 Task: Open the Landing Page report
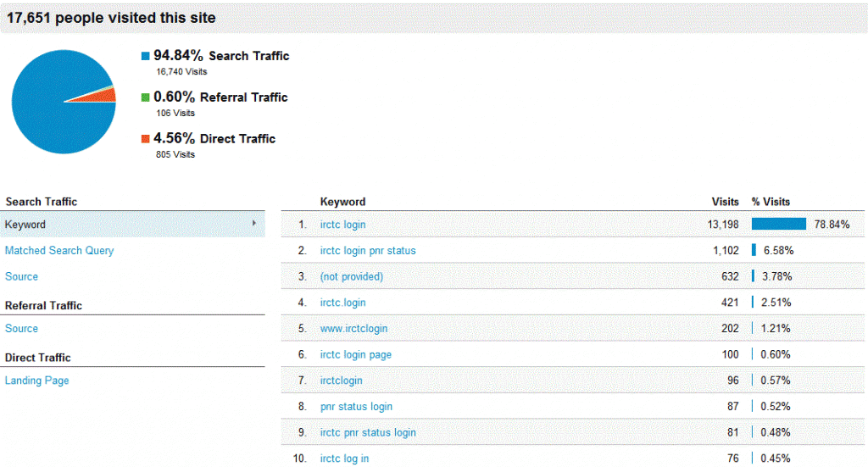click(x=37, y=381)
